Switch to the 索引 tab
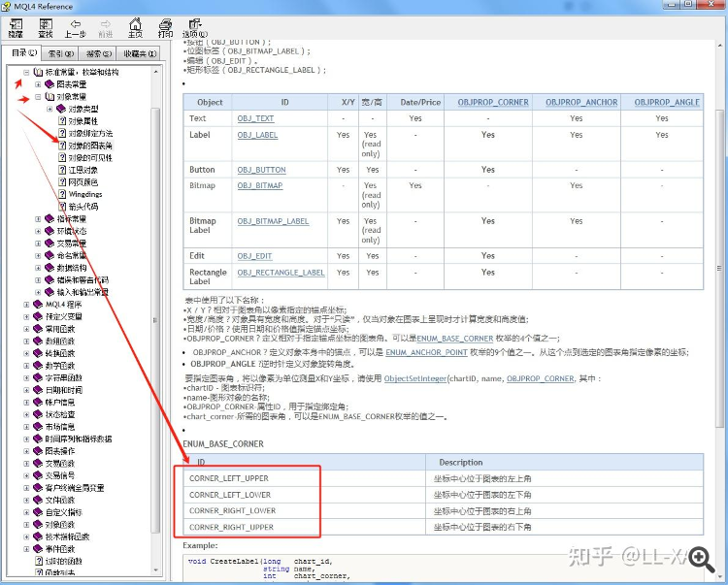The image size is (728, 585). click(x=60, y=53)
